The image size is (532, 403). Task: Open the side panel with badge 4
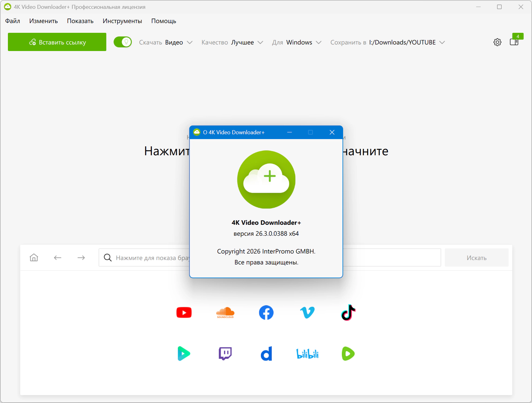point(514,42)
